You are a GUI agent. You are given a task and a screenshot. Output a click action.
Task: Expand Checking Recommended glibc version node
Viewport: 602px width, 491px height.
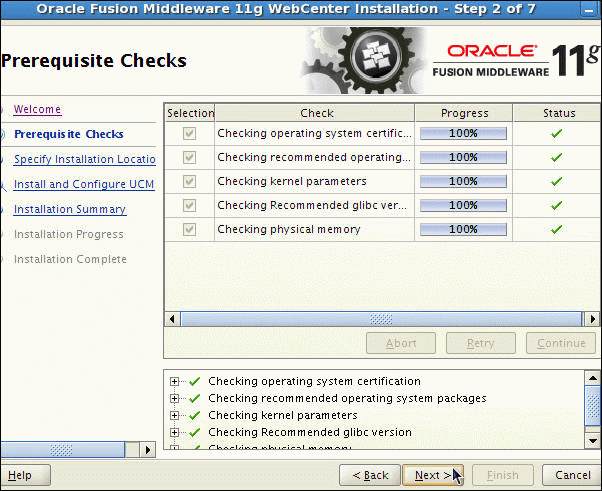[174, 432]
